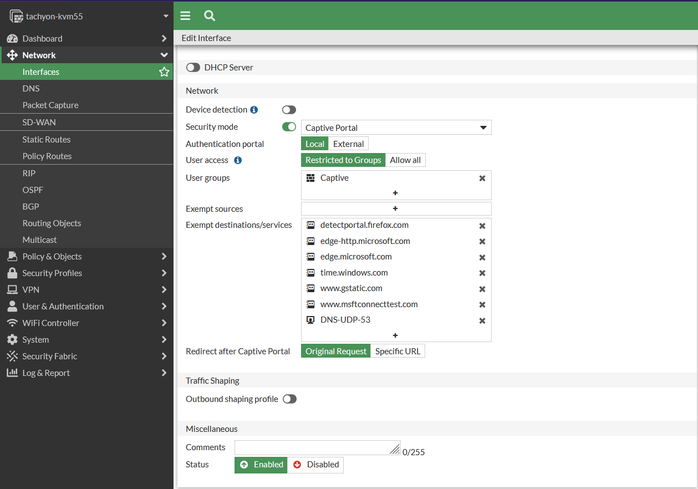This screenshot has height=489, width=698.
Task: Remove www.gstatic.com from exempt destinations
Action: pos(482,289)
